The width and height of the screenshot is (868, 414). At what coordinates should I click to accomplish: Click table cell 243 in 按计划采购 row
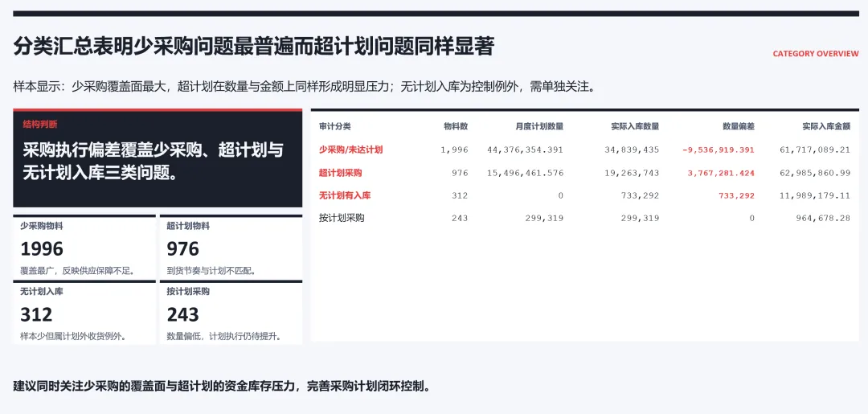pos(460,219)
